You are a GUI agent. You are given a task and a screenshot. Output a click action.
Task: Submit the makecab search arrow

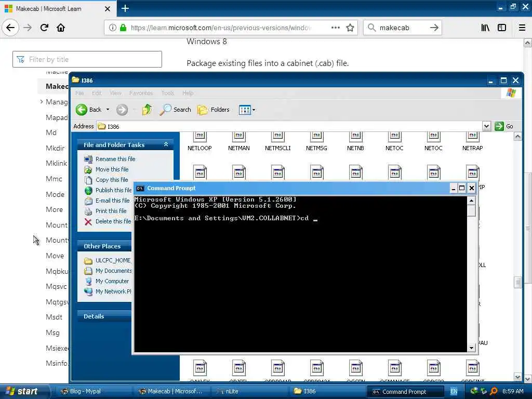point(434,28)
